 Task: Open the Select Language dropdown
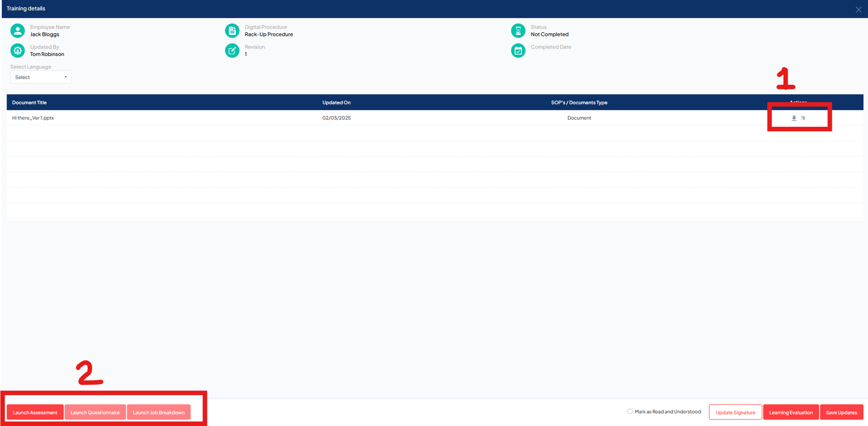coord(41,77)
